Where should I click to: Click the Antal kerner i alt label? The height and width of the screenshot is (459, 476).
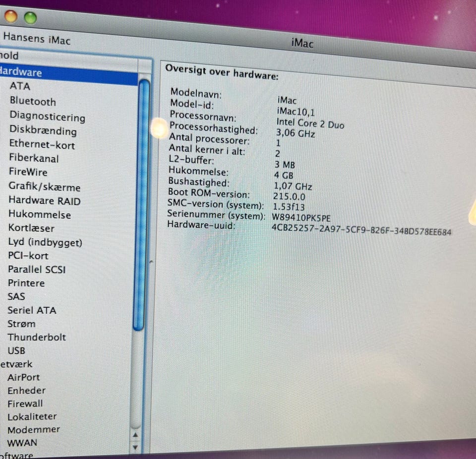point(207,149)
